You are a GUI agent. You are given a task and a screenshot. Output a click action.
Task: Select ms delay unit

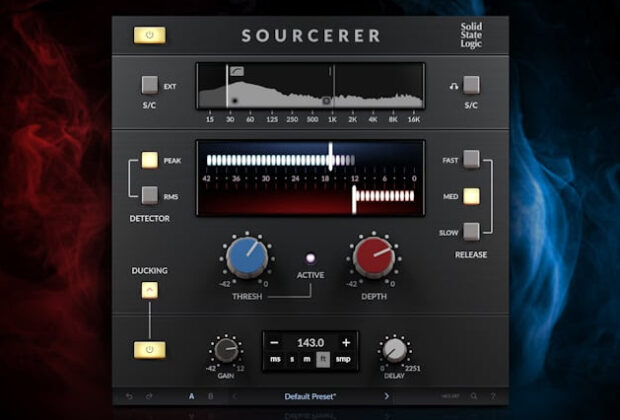coord(275,359)
